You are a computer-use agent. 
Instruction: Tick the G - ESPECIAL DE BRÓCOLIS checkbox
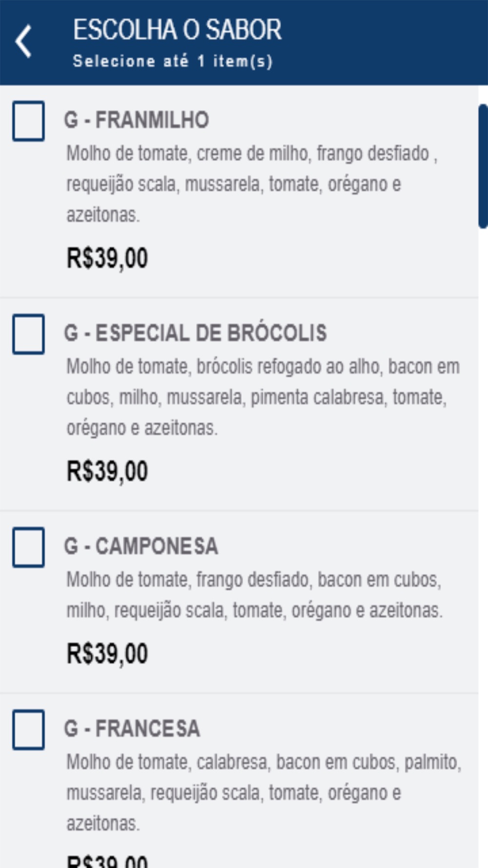click(x=28, y=334)
